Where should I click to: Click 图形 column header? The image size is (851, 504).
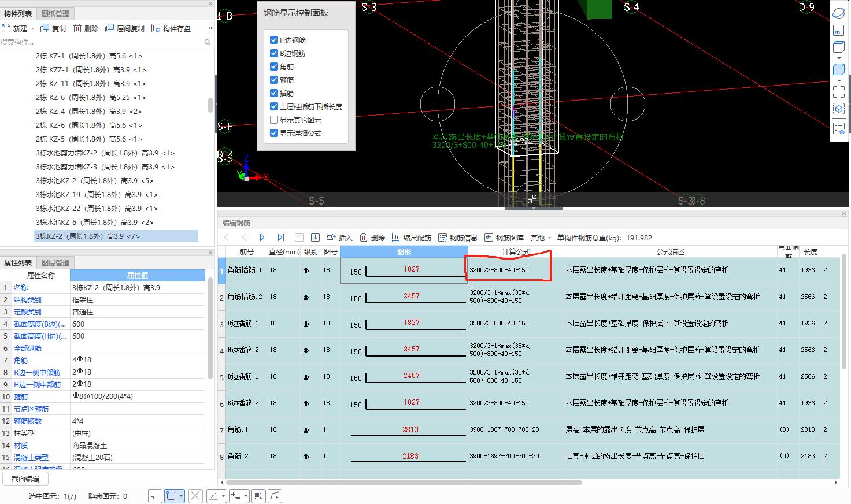[404, 251]
